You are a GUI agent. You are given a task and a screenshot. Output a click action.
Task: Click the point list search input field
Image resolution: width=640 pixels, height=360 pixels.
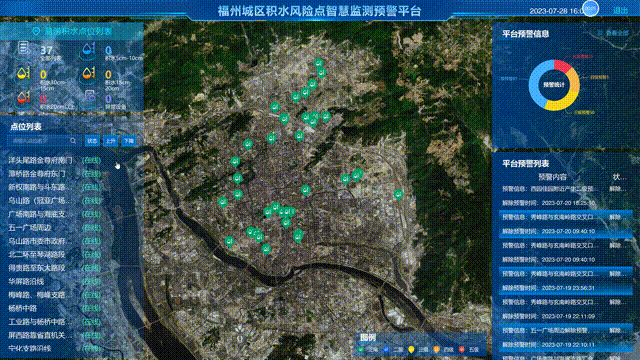point(43,141)
